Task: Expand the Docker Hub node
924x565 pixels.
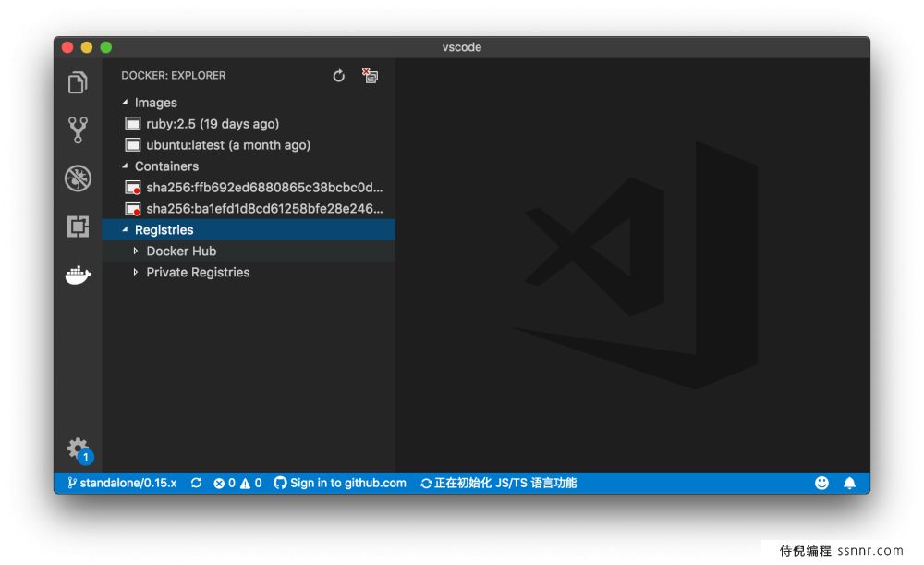Action: pos(136,252)
